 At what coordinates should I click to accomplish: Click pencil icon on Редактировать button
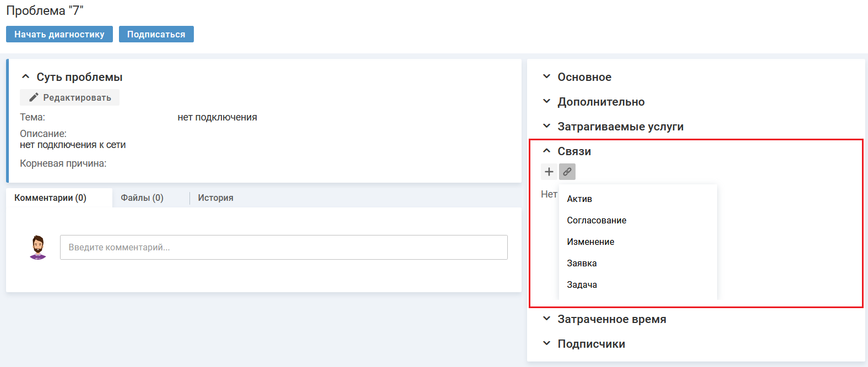click(x=34, y=97)
